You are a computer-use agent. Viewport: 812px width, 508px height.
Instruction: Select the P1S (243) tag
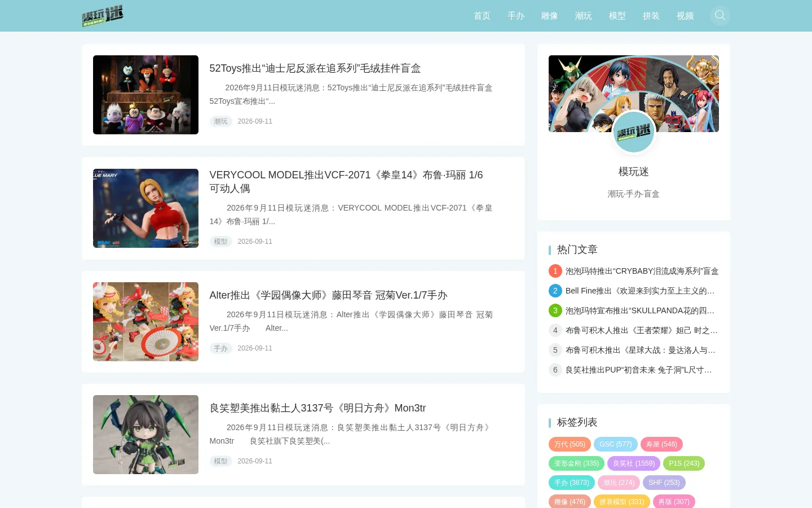(x=684, y=463)
